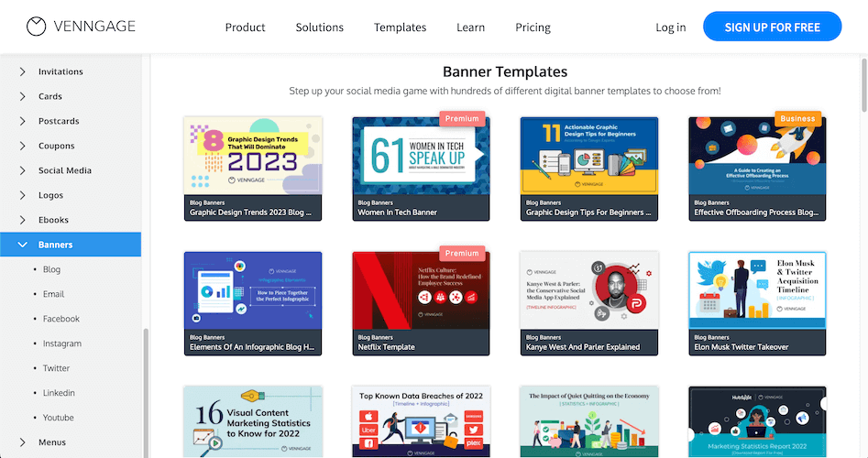Open the Product menu
The width and height of the screenshot is (868, 458).
click(245, 27)
